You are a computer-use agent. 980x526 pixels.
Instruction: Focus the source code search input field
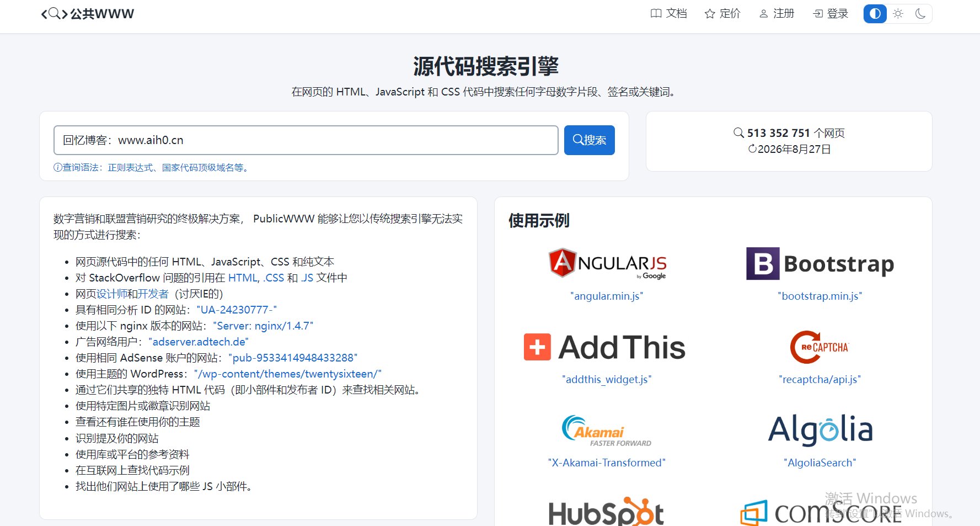[x=306, y=140]
